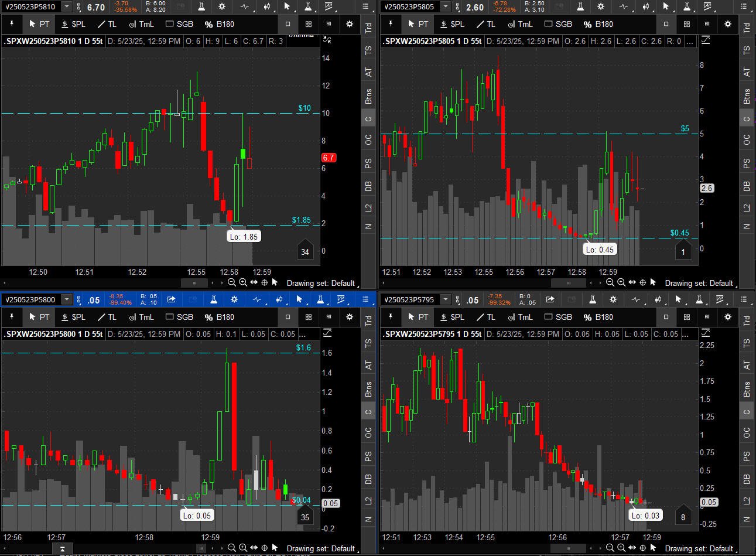Expand the Drawing set: Default menu under the P5795 chart
Screen dimensions: 756x556
[699, 548]
